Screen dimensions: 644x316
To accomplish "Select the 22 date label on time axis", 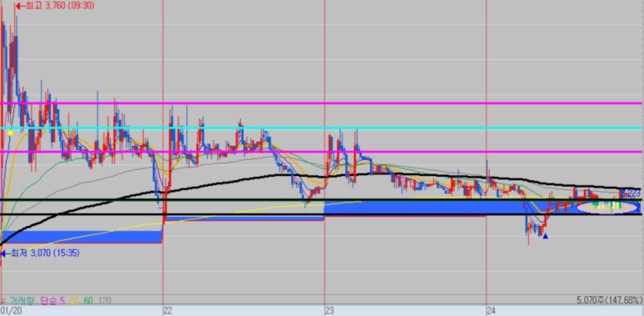I will pos(168,311).
